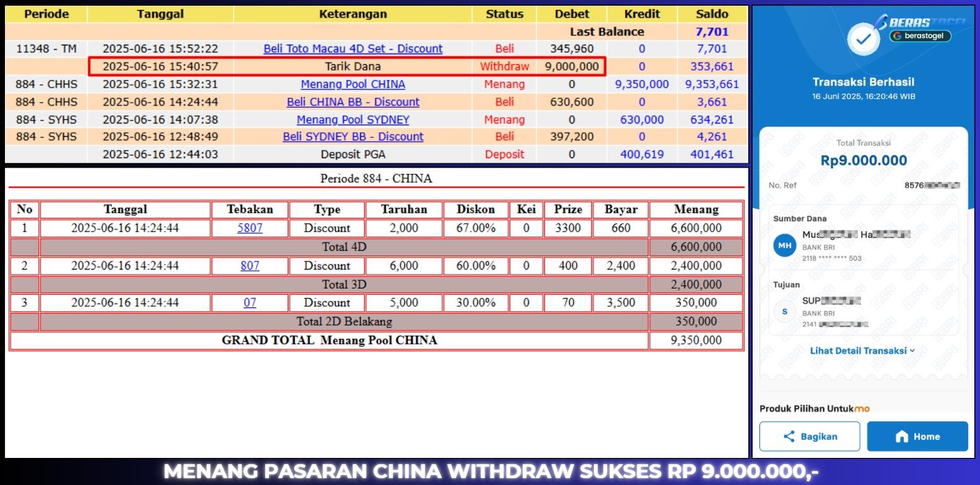The height and width of the screenshot is (485, 980).
Task: Open the Menang Pool CHINA link
Action: coord(353,84)
